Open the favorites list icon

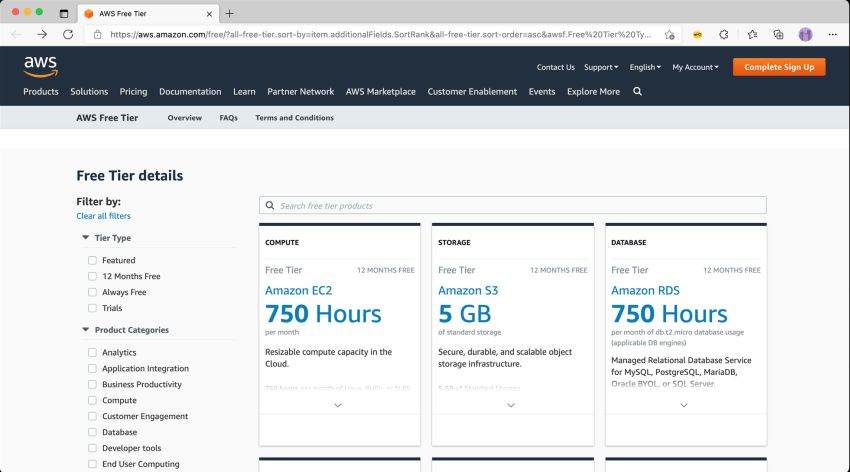tap(752, 34)
